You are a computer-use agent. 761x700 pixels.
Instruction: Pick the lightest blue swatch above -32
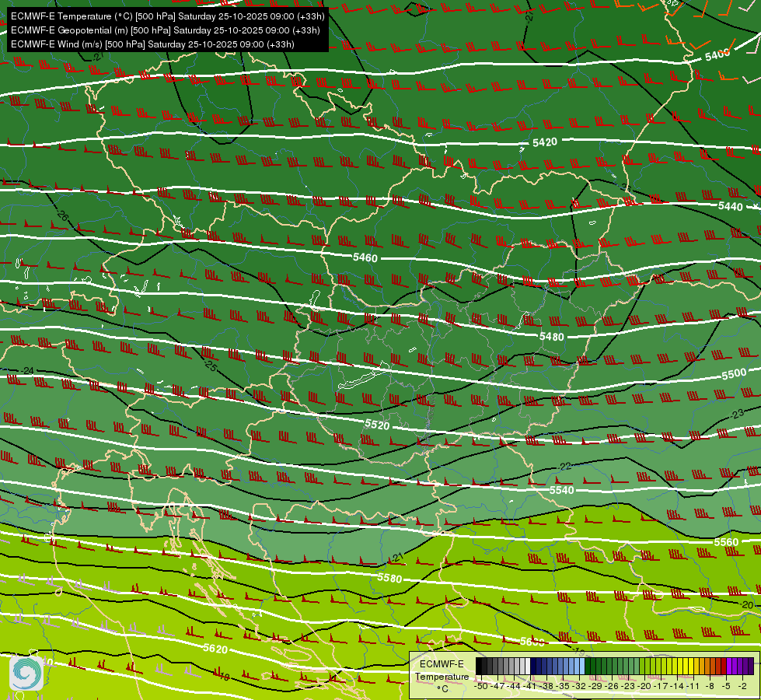582,666
